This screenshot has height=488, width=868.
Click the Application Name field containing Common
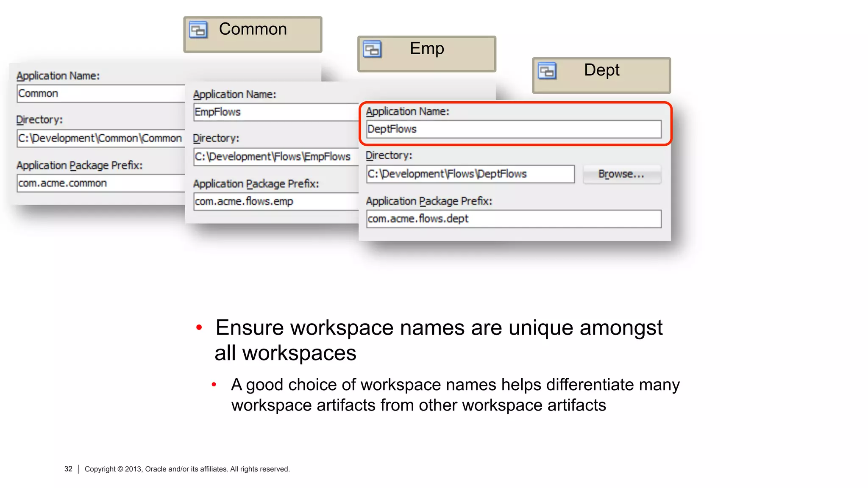(x=101, y=94)
